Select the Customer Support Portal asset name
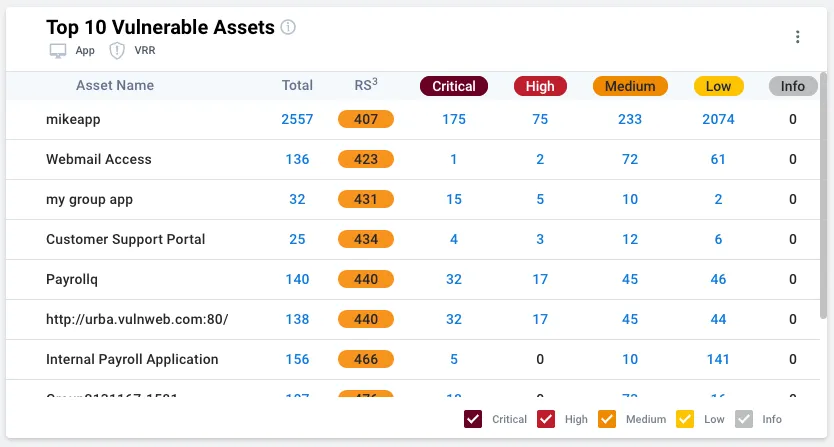Viewport: 834px width, 447px height. 126,239
